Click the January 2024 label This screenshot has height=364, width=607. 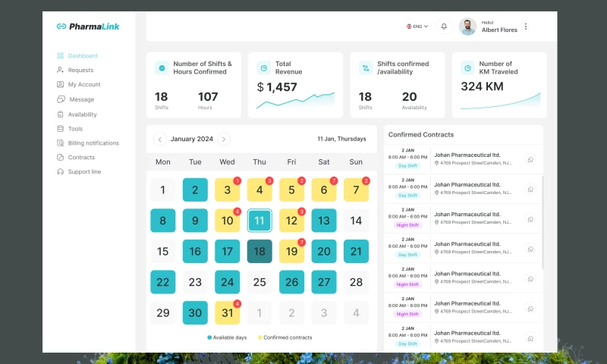click(192, 139)
